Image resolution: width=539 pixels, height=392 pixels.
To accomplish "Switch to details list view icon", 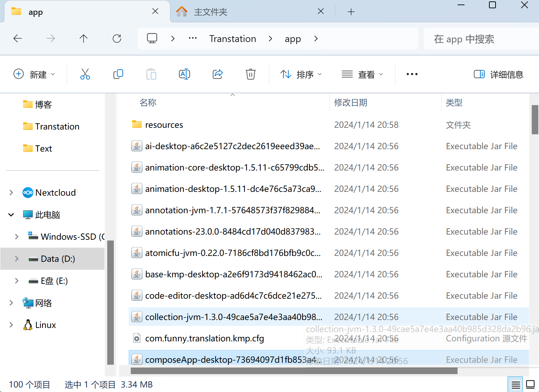I will tap(516, 385).
